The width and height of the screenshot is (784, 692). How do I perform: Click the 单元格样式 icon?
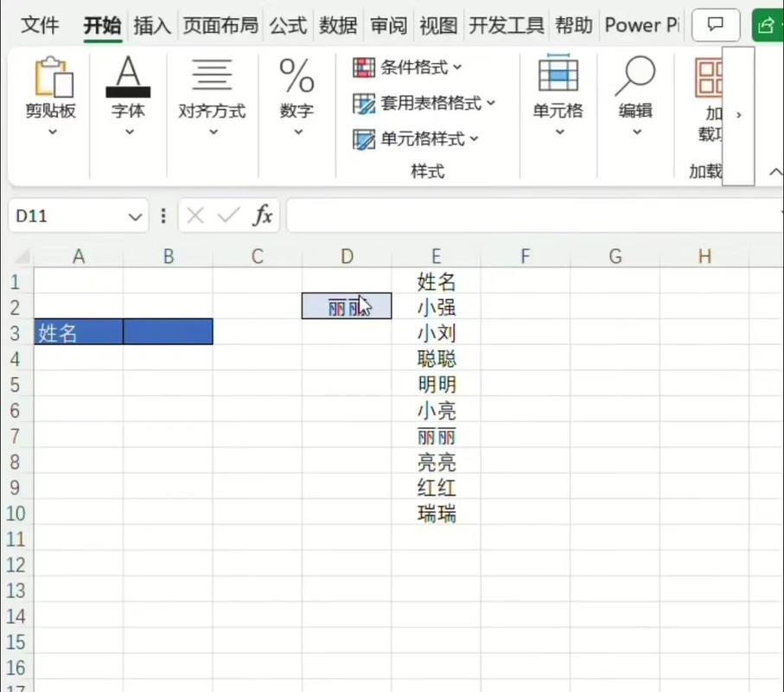click(x=364, y=139)
